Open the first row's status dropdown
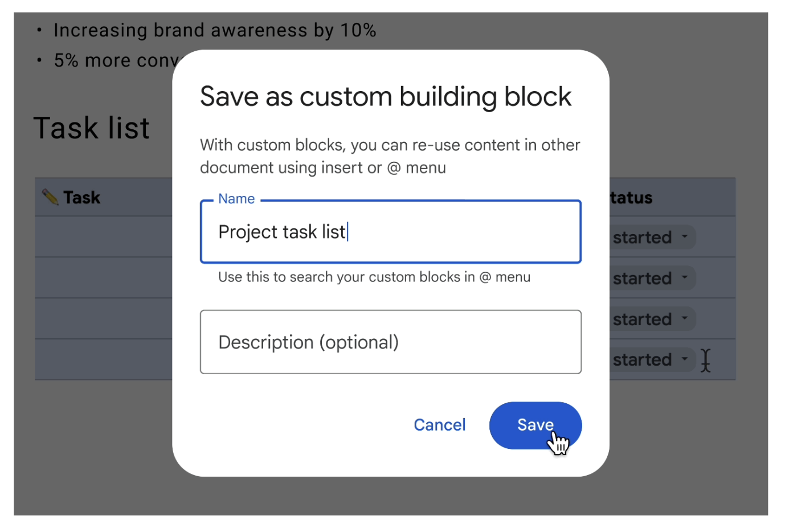This screenshot has width=785, height=532. coord(684,237)
